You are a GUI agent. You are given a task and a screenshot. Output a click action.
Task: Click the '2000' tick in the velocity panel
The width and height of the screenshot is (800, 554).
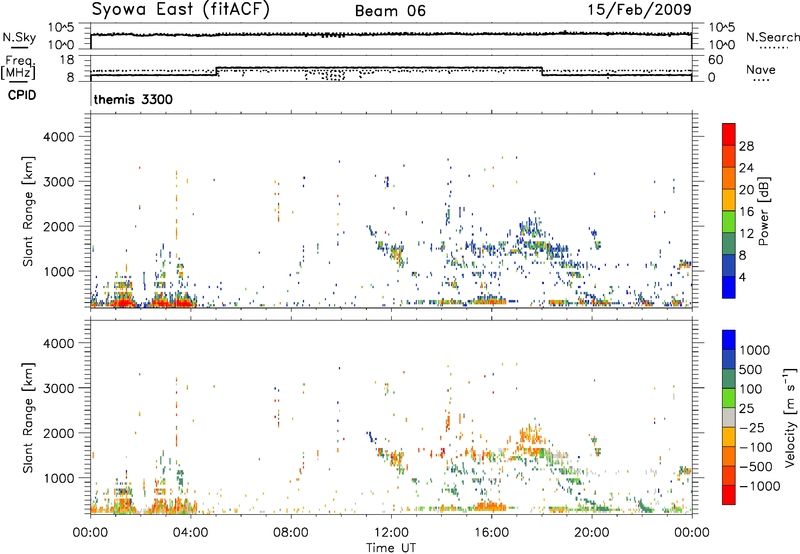59,433
